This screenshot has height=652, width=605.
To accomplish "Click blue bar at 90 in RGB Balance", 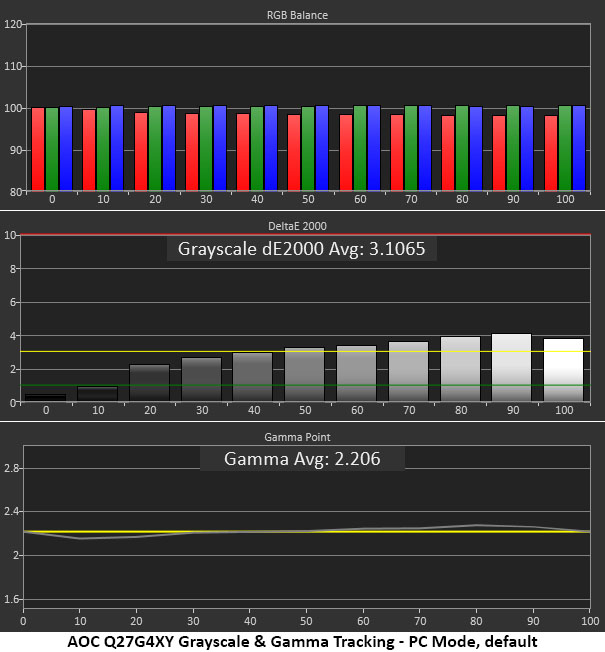I will tap(527, 148).
